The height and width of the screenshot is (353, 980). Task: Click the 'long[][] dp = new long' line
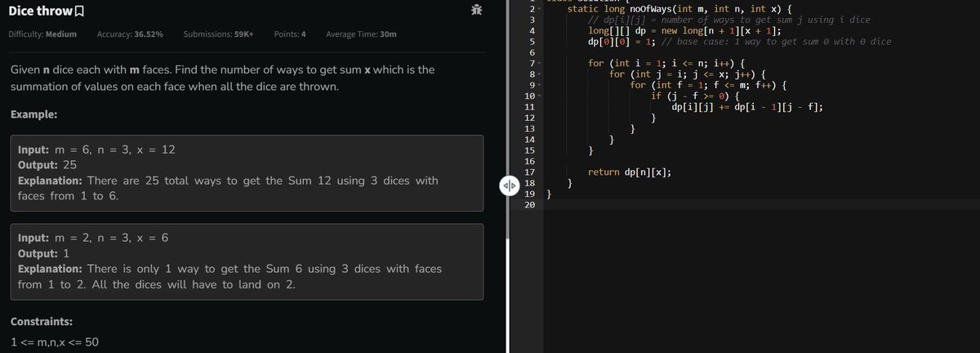[x=684, y=30]
